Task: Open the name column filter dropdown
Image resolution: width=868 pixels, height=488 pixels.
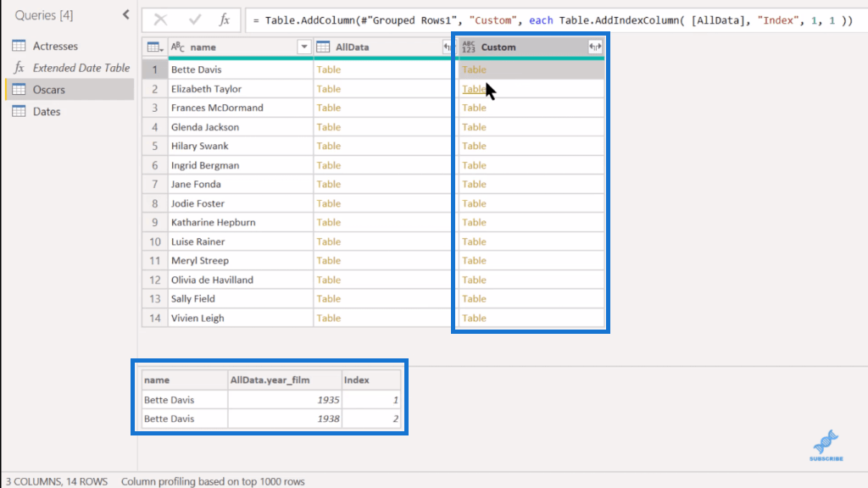Action: [304, 47]
